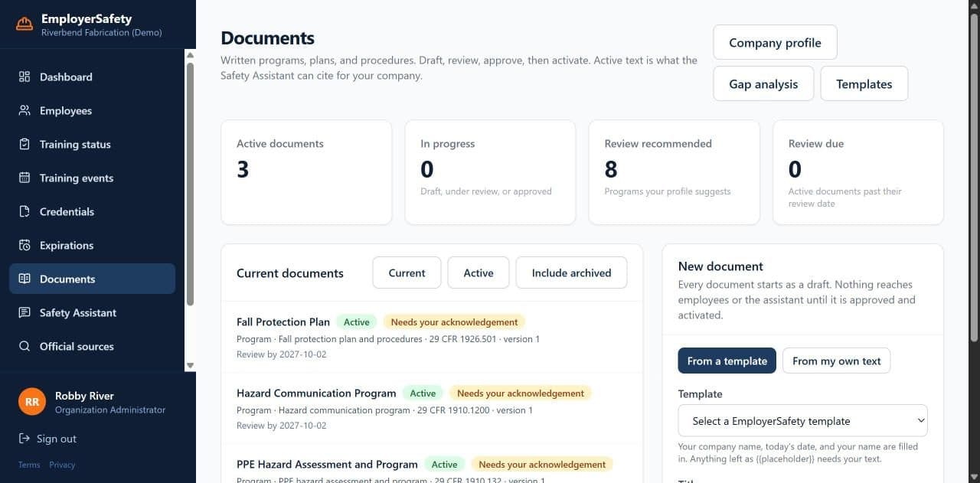Choose From a template option
This screenshot has height=483, width=980.
(x=727, y=361)
